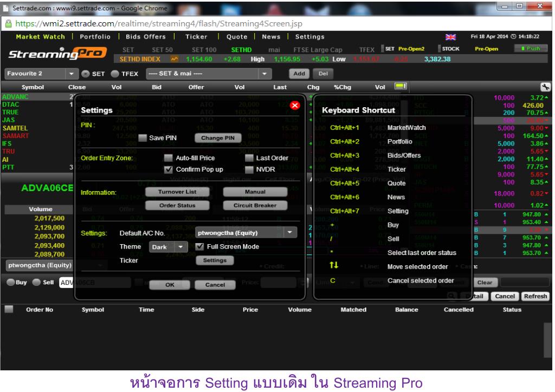Select DTAC row in watch list
This screenshot has height=392, width=555.
(11, 104)
